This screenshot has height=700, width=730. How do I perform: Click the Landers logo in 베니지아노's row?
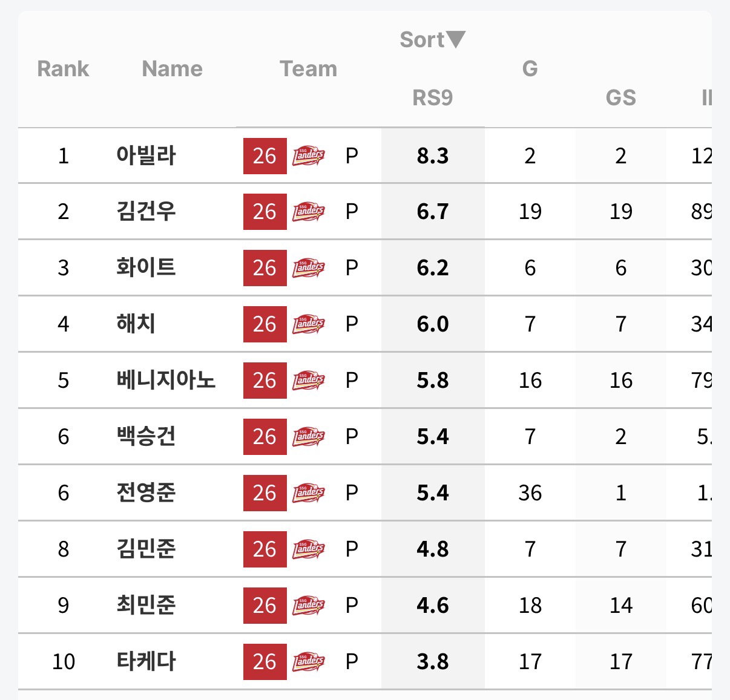[x=309, y=381]
